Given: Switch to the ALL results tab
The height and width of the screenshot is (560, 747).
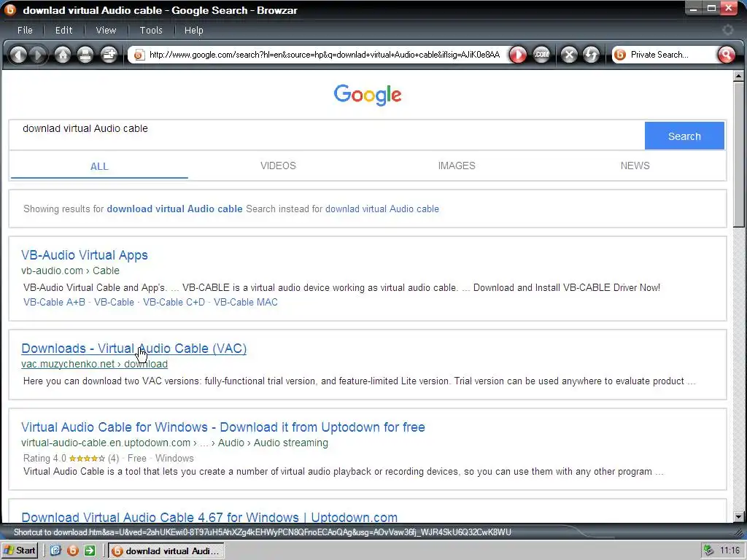Looking at the screenshot, I should point(99,166).
